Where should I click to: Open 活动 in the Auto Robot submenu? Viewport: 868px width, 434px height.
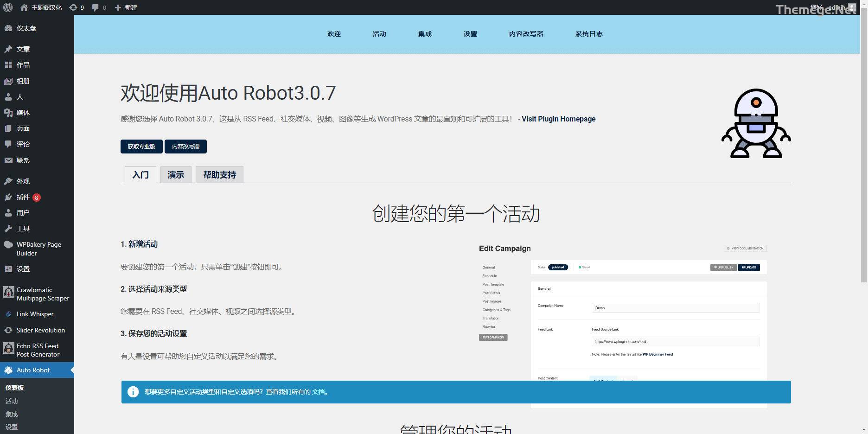[x=12, y=401]
